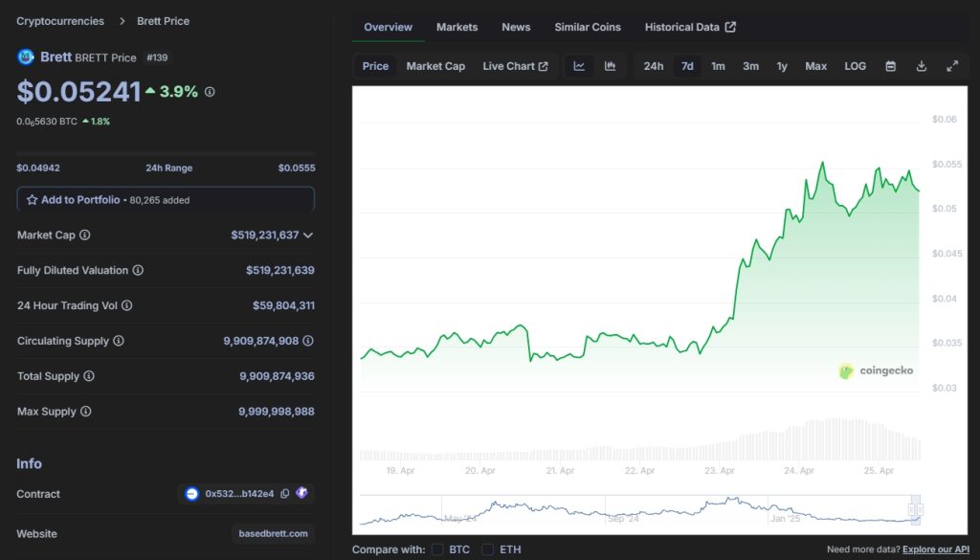
Task: Select the 24h time range
Action: point(653,66)
